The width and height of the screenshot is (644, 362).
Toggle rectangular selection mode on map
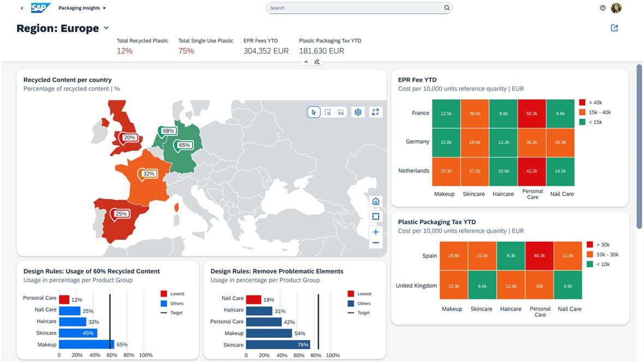[327, 112]
